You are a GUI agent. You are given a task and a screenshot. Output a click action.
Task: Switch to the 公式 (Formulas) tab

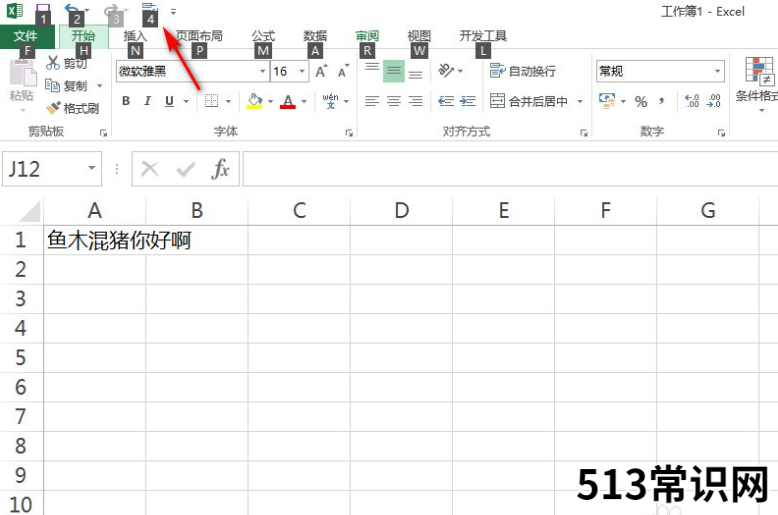coord(263,36)
